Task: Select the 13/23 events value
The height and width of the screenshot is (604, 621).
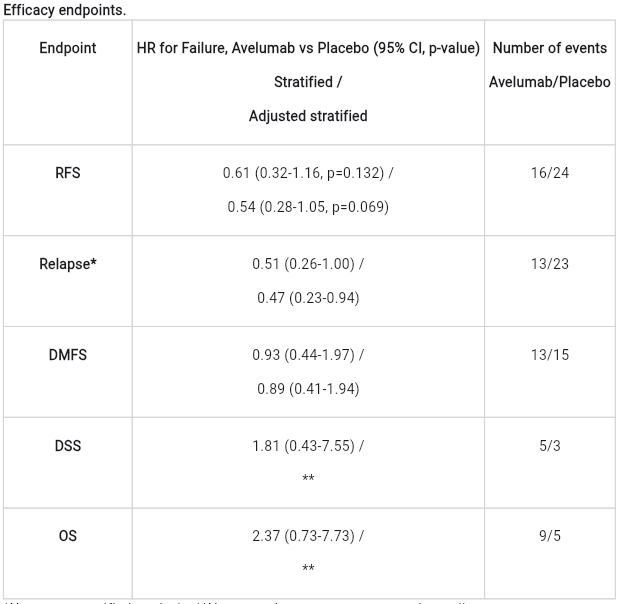Action: [550, 264]
